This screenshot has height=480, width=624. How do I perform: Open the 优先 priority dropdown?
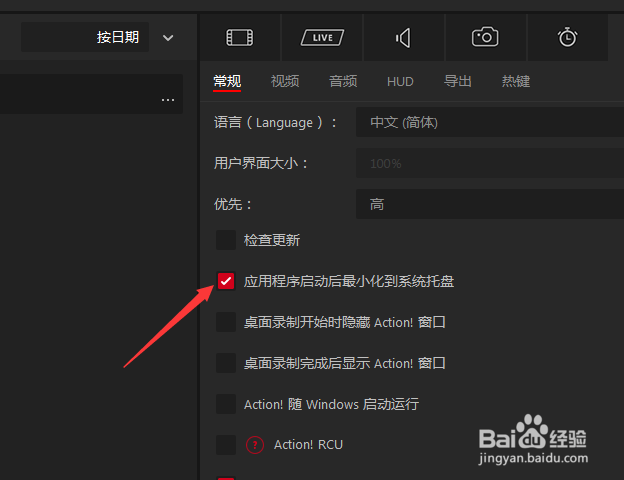[489, 204]
